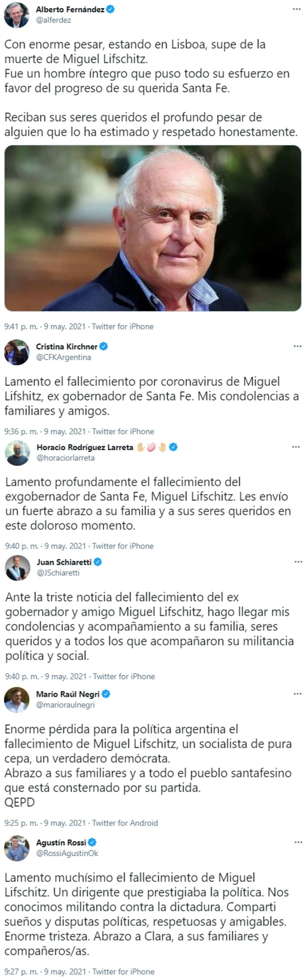
Task: View the Miguel Lifschitz photo
Action: 153,228
